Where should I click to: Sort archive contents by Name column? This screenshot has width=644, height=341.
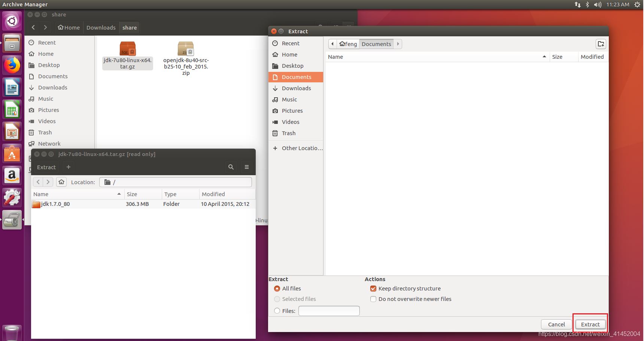[78, 194]
